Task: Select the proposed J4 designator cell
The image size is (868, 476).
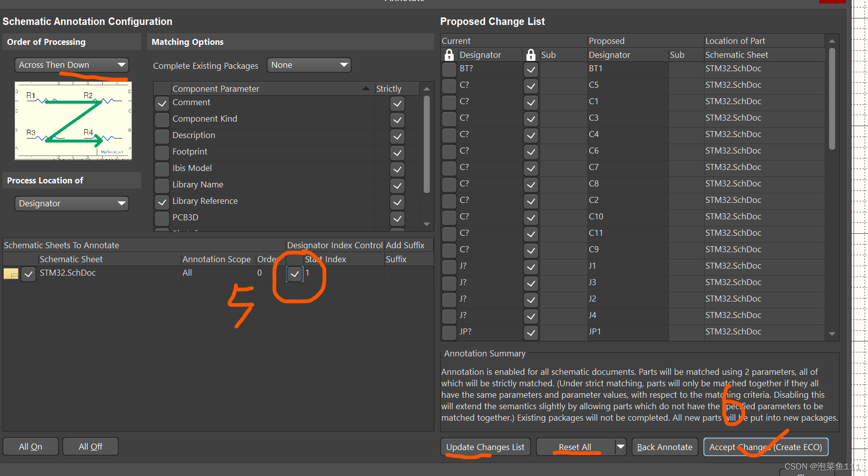Action: click(628, 316)
